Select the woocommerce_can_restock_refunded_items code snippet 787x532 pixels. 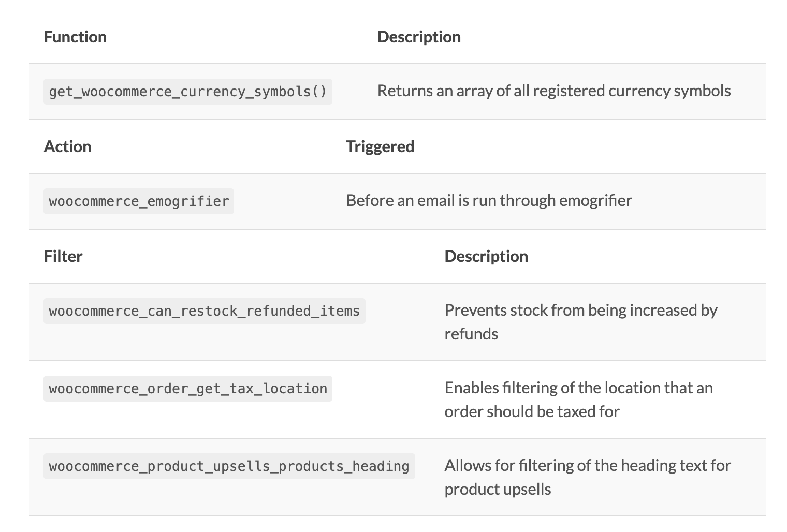[204, 311]
